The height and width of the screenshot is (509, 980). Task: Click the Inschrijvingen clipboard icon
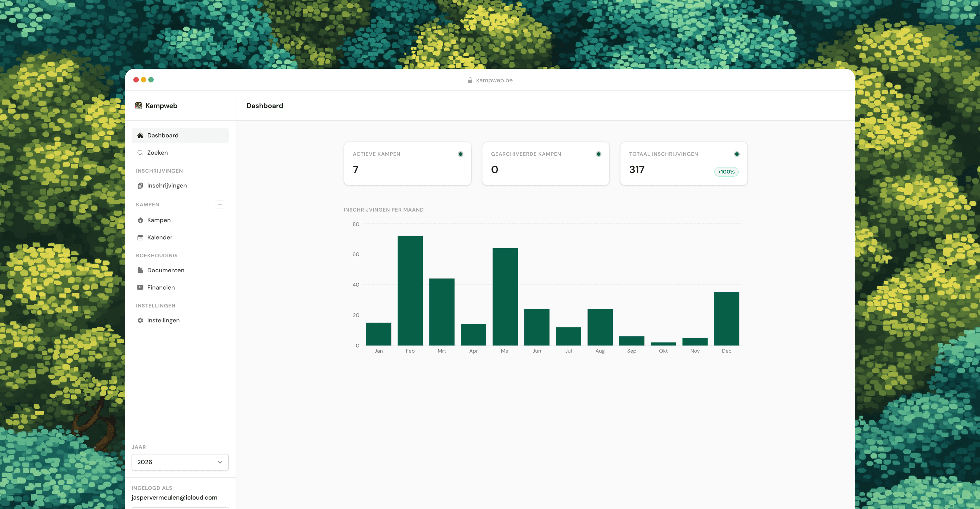click(140, 185)
